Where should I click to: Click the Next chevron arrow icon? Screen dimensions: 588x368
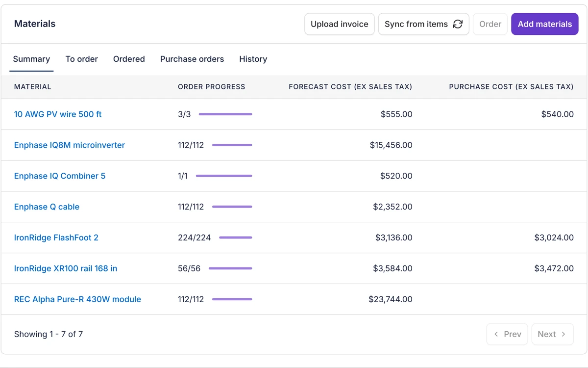coord(563,334)
